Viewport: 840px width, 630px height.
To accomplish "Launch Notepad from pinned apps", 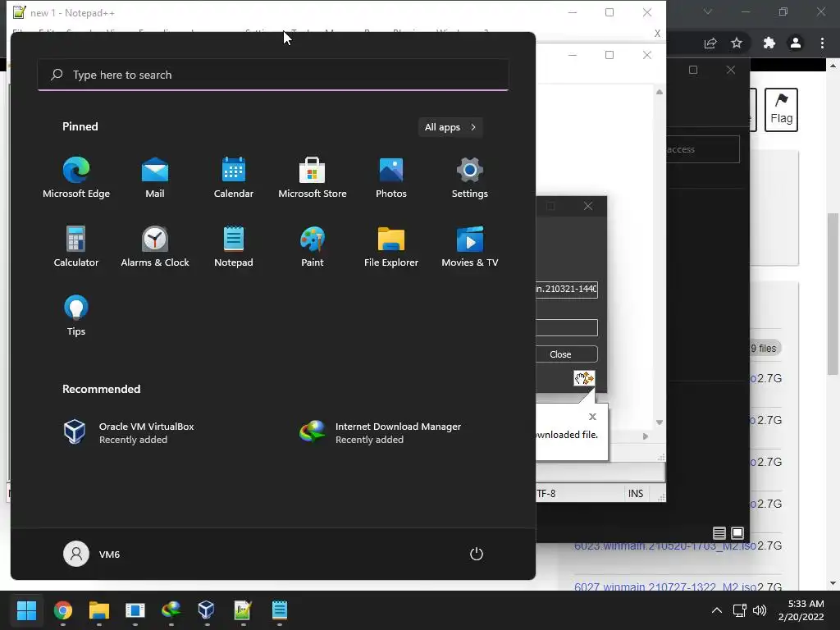I will (234, 246).
